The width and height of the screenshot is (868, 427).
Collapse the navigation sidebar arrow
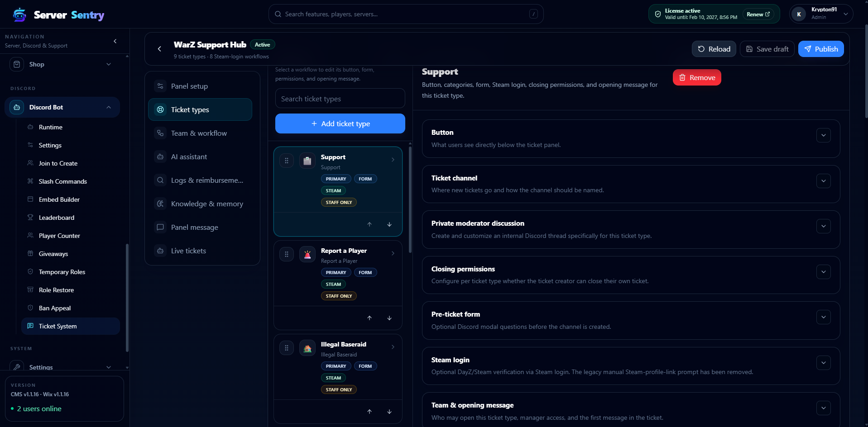(115, 41)
